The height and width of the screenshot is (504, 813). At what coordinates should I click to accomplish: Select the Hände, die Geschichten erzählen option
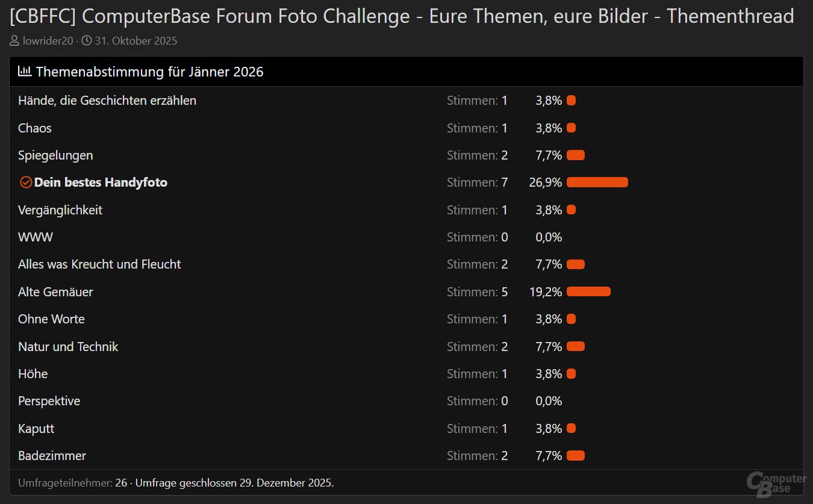coord(107,101)
